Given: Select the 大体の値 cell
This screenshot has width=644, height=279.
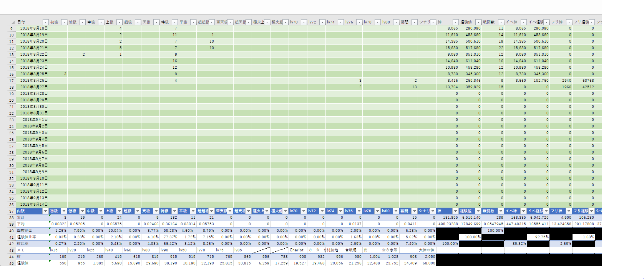Looking at the screenshot, I should tap(427, 250).
